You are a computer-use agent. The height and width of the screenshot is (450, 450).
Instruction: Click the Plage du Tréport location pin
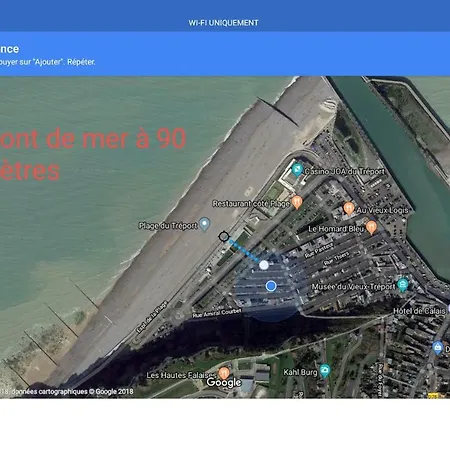[204, 224]
